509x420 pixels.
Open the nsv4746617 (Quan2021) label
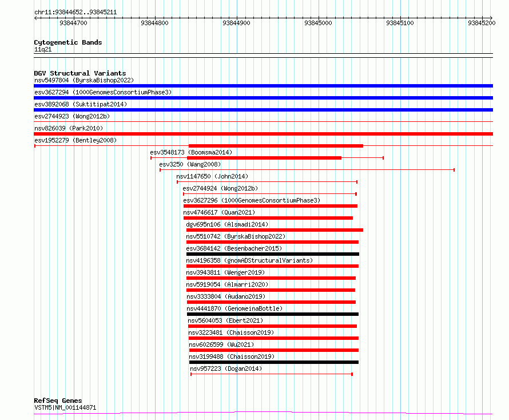click(x=219, y=212)
